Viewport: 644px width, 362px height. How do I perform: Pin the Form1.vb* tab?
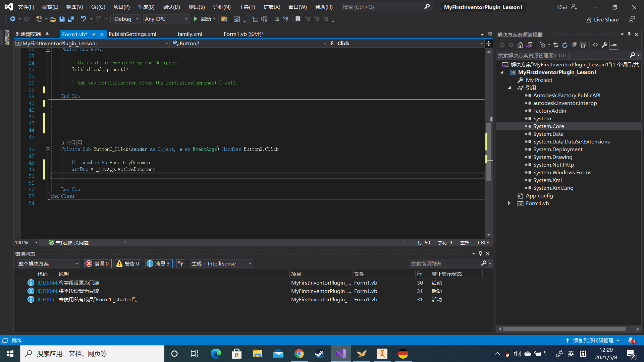tap(94, 34)
